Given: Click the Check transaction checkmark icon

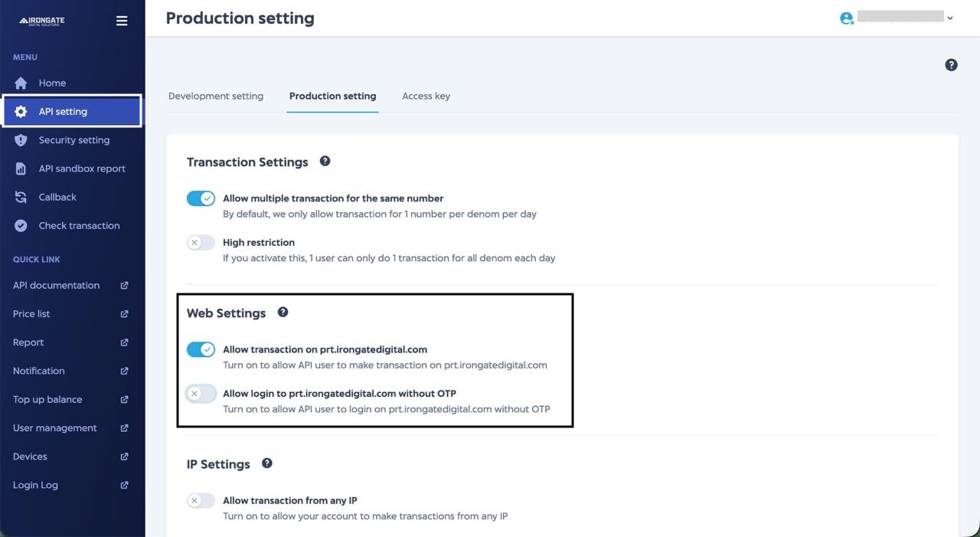Looking at the screenshot, I should [x=21, y=225].
